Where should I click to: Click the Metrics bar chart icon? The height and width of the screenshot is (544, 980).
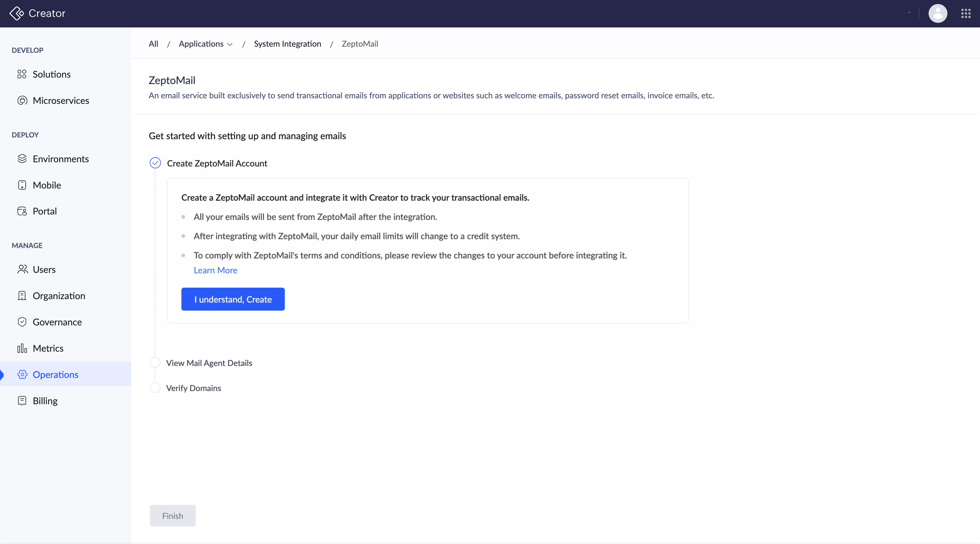coord(22,348)
